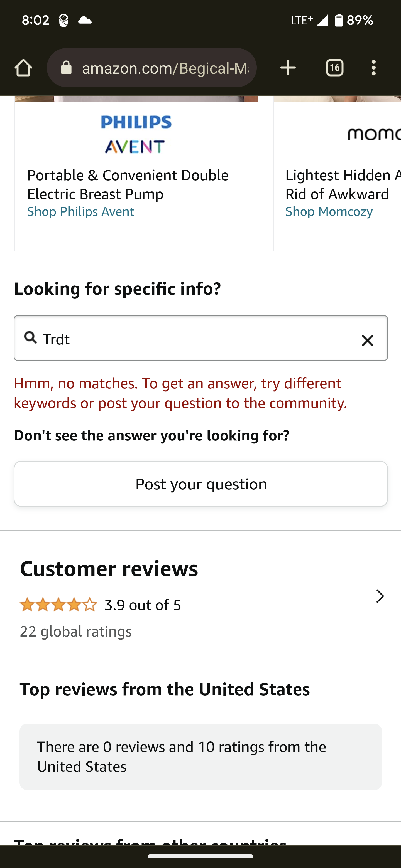Image resolution: width=401 pixels, height=868 pixels.
Task: Open the browser three-dot menu
Action: pyautogui.click(x=373, y=68)
